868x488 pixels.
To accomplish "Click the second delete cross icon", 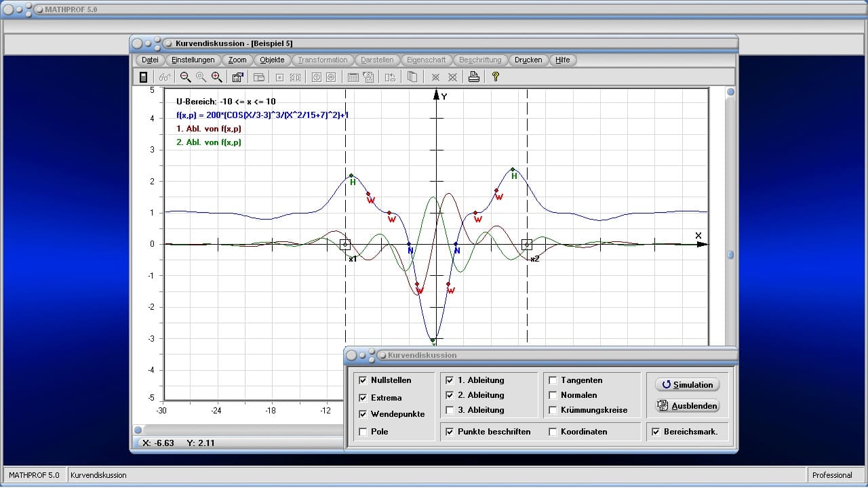I will tap(452, 77).
